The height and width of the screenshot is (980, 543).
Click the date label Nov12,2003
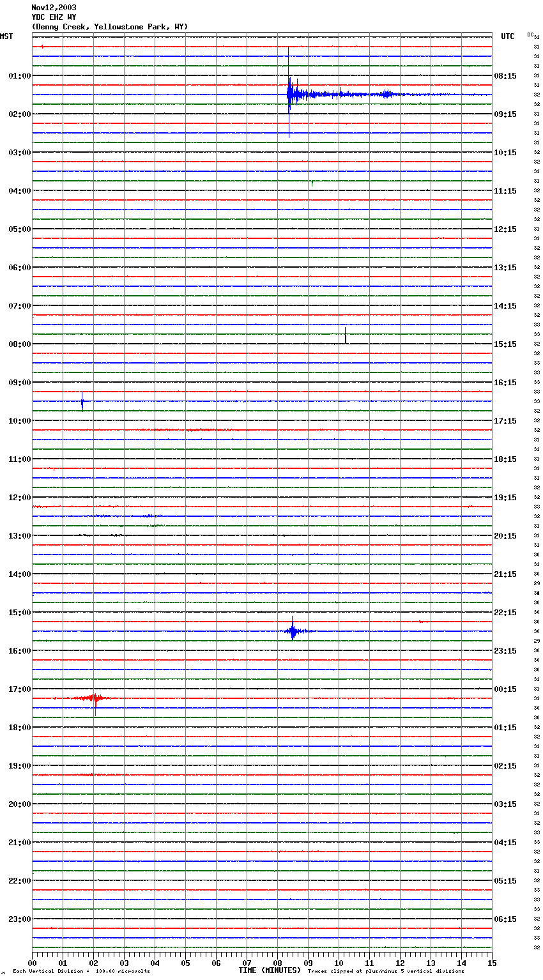54,8
